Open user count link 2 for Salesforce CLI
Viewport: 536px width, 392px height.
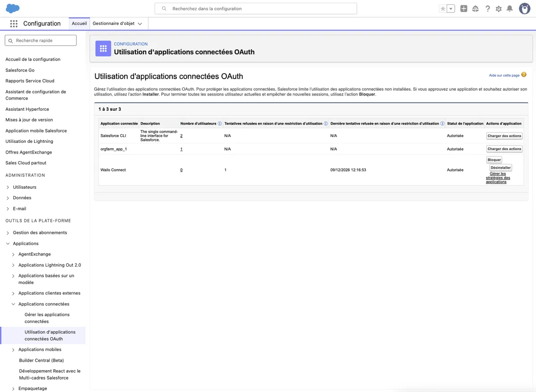coord(181,136)
